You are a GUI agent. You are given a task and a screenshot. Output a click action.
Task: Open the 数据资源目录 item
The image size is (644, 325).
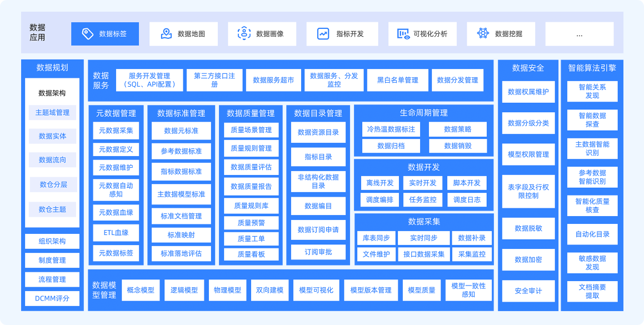pos(317,132)
